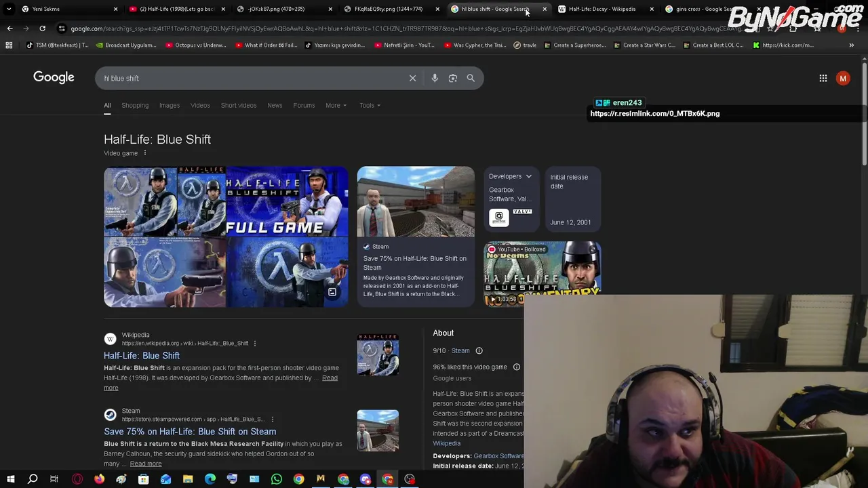Open File Explorer from the taskbar
Viewport: 868px width, 488px height.
coord(188,479)
